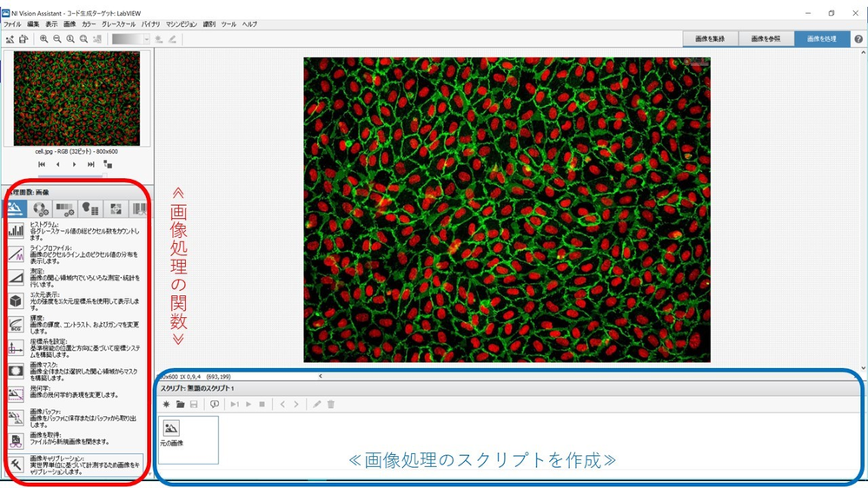Click the next script step arrow
This screenshot has height=488, width=868.
296,405
